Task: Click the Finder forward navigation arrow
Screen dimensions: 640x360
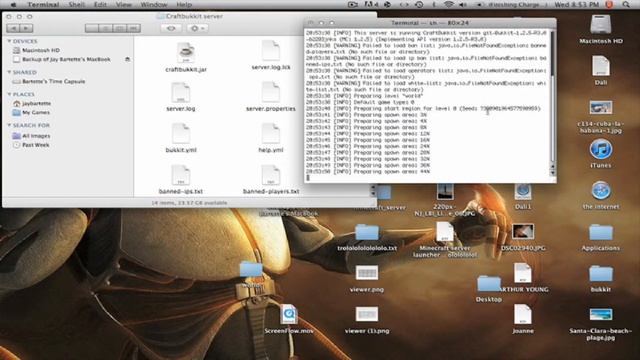Action: [x=27, y=28]
